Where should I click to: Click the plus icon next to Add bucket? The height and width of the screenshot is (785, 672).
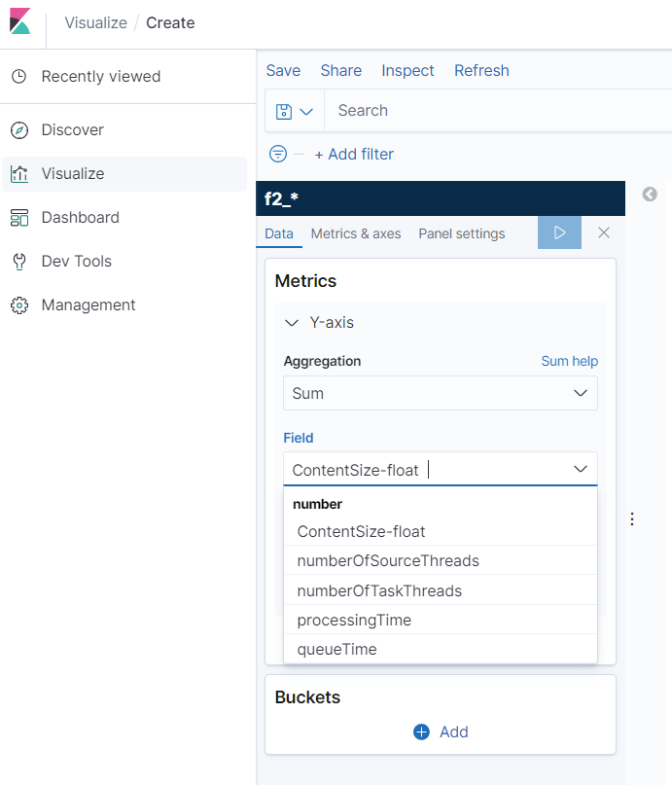pyautogui.click(x=421, y=731)
